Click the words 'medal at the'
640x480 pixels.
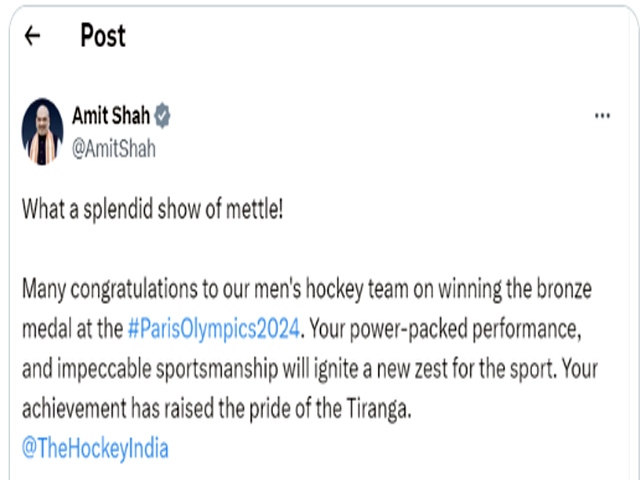72,329
